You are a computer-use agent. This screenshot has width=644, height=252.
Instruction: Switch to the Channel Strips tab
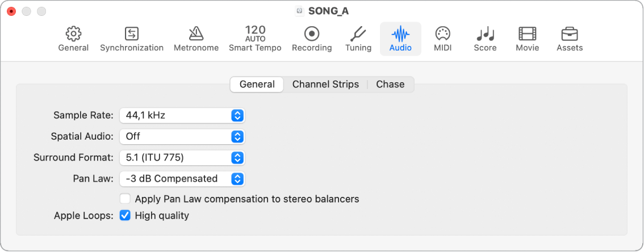click(325, 84)
